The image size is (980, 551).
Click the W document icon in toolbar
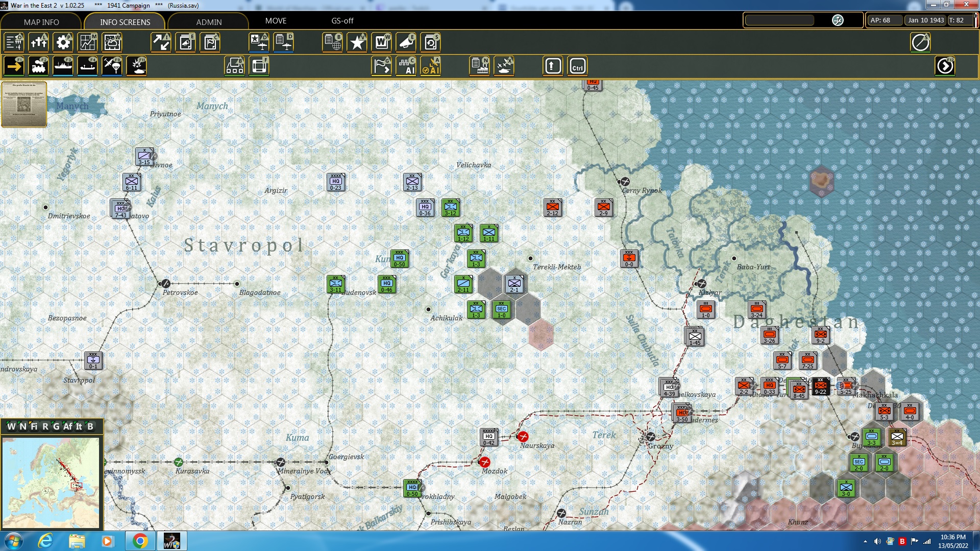[381, 42]
